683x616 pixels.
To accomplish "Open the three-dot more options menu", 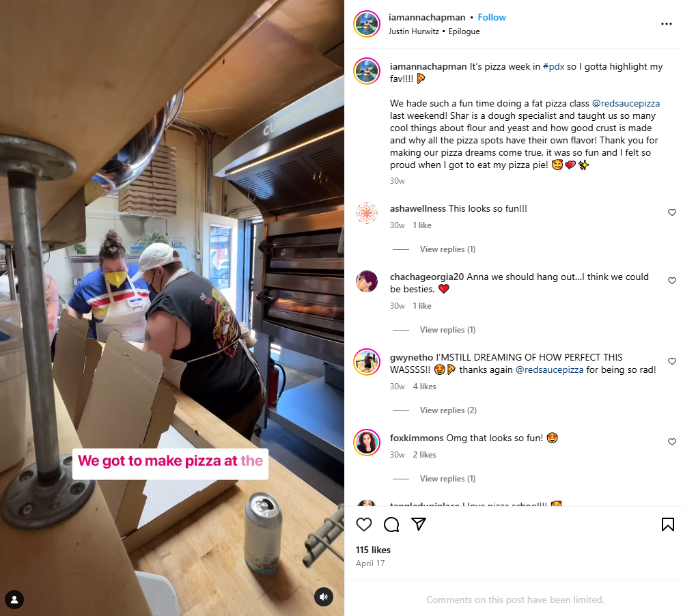I will 666,24.
